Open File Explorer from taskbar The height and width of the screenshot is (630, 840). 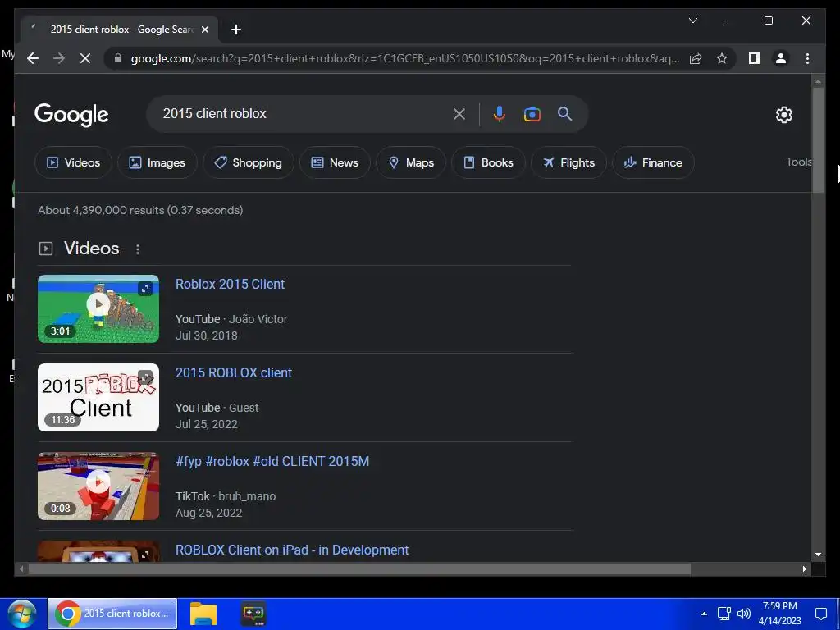203,614
